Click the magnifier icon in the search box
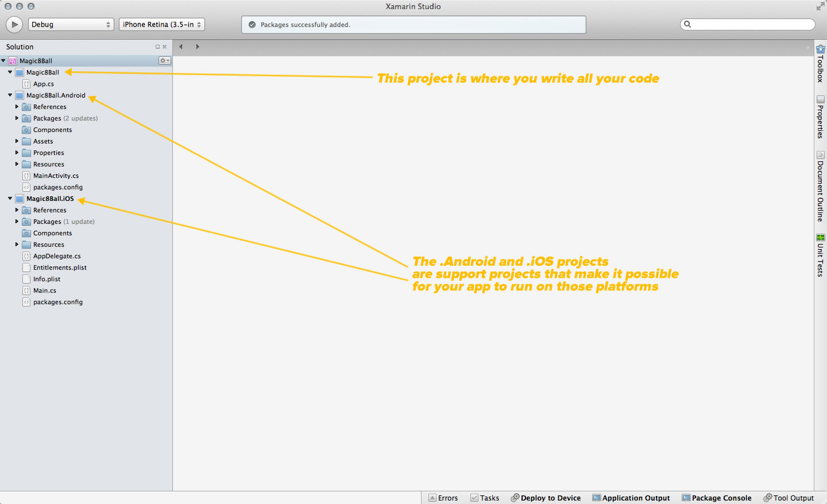This screenshot has width=827, height=504. coord(687,24)
